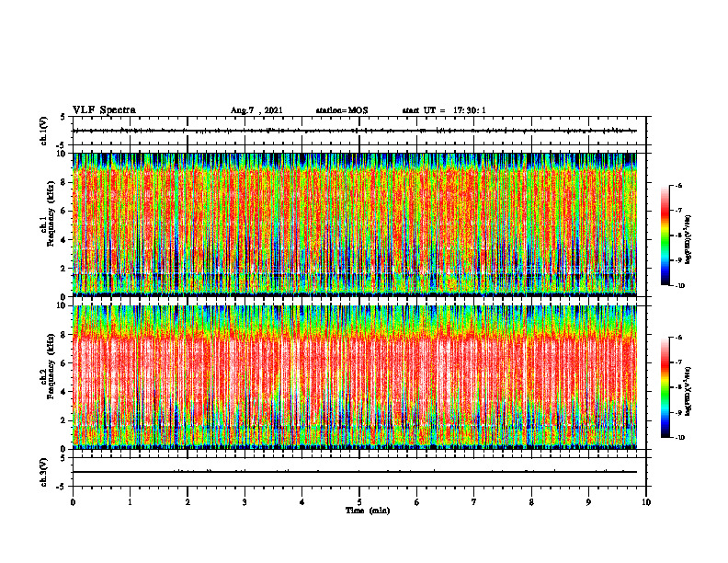This screenshot has width=728, height=563.
Task: Click the '-10' label on ch.2 colorbar
Action: tap(679, 438)
